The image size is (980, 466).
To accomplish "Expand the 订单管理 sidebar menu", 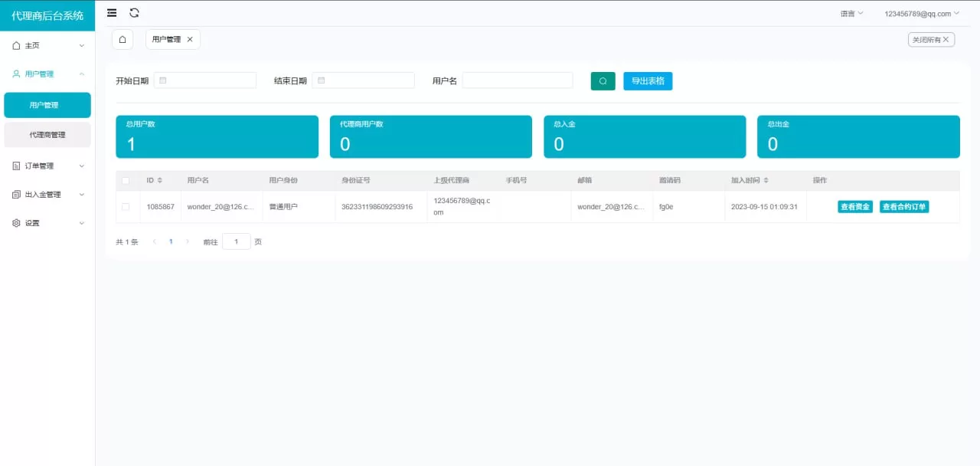I will point(47,166).
